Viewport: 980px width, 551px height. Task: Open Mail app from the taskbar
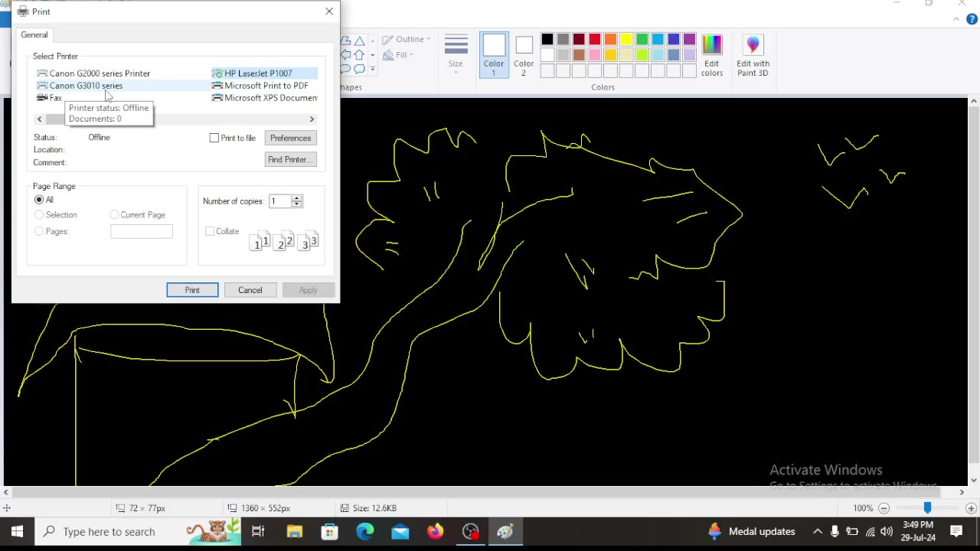[400, 531]
